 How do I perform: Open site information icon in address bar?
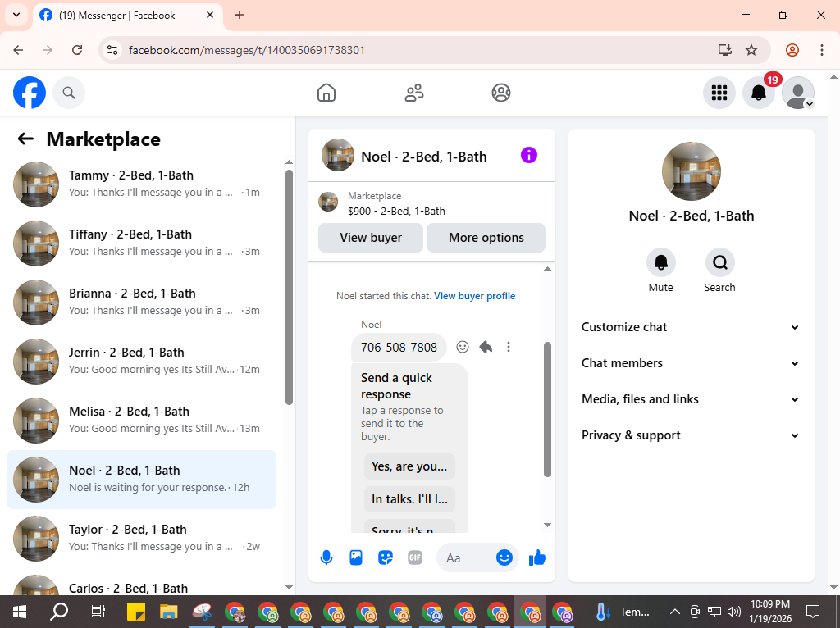(x=112, y=50)
